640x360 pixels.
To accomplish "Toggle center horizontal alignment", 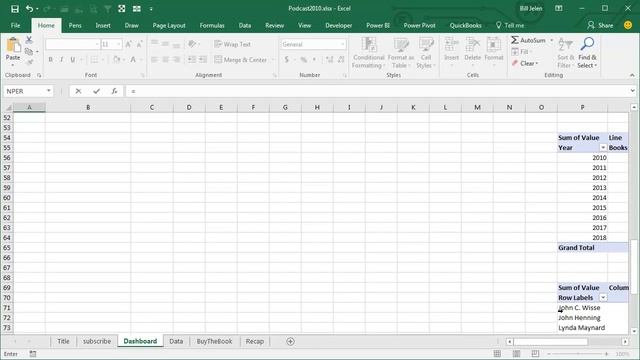I will pyautogui.click(x=165, y=60).
